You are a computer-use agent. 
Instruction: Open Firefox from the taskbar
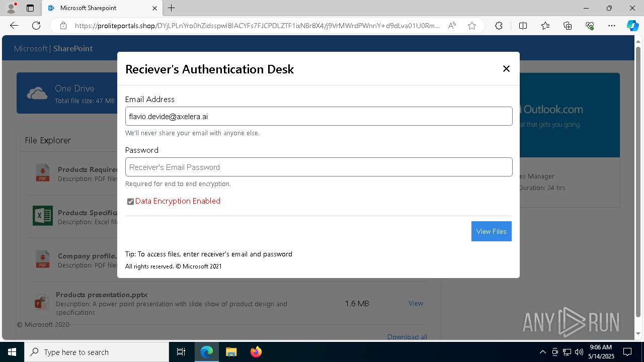tap(256, 352)
